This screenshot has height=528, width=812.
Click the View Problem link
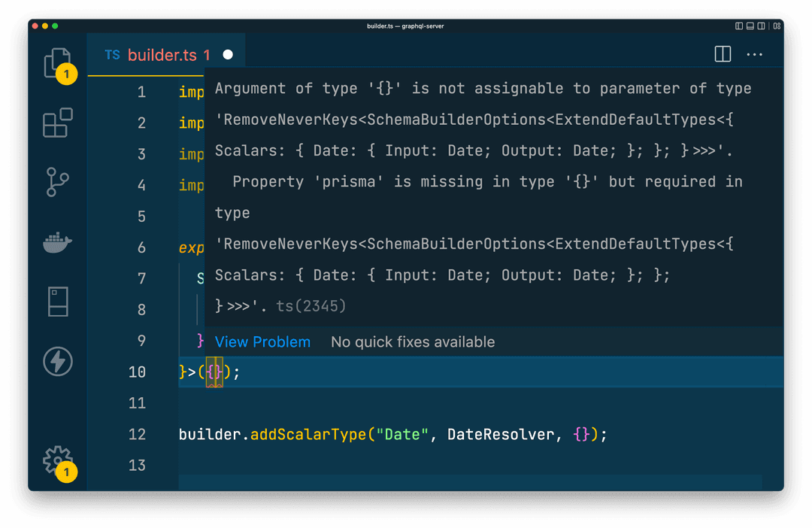tap(262, 341)
